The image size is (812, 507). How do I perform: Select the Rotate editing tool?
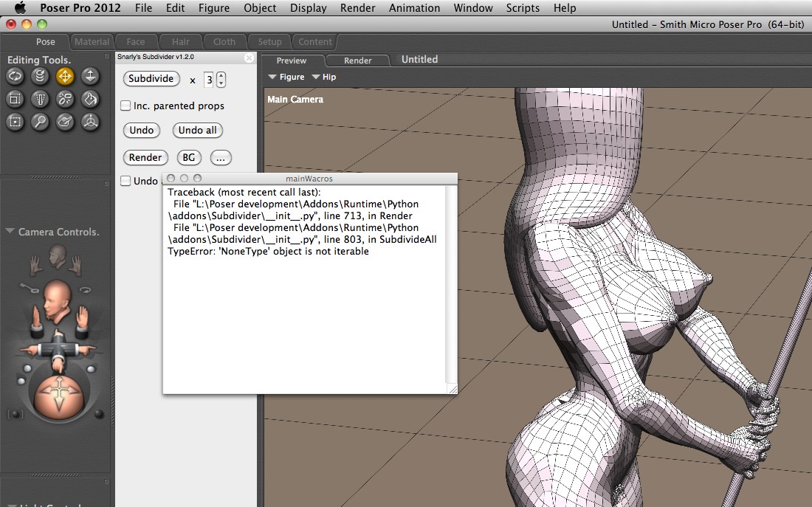click(15, 75)
